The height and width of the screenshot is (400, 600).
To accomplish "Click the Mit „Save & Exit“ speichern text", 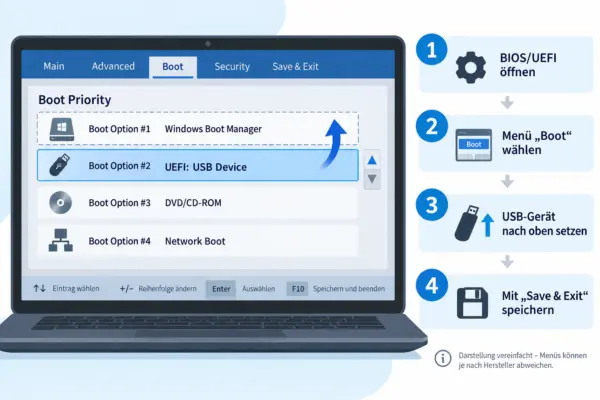I will click(545, 303).
